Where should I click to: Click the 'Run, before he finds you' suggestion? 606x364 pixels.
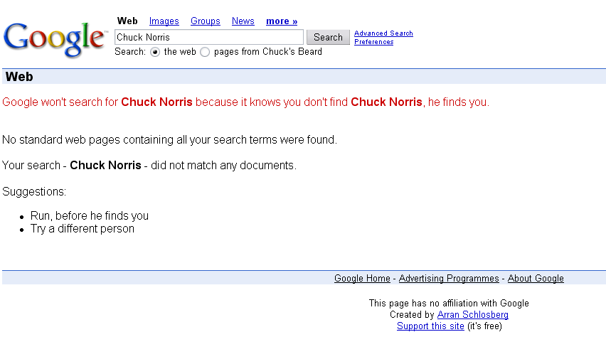[x=90, y=215]
